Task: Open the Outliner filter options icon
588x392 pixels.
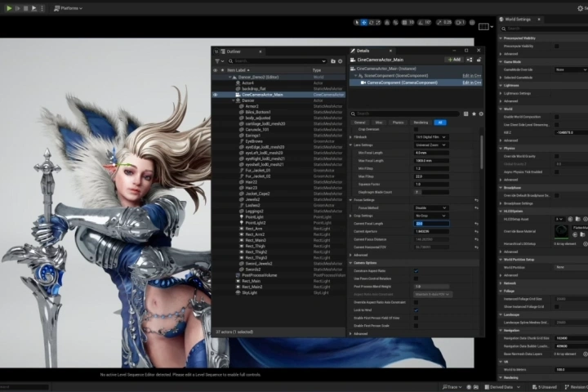Action: tap(219, 61)
